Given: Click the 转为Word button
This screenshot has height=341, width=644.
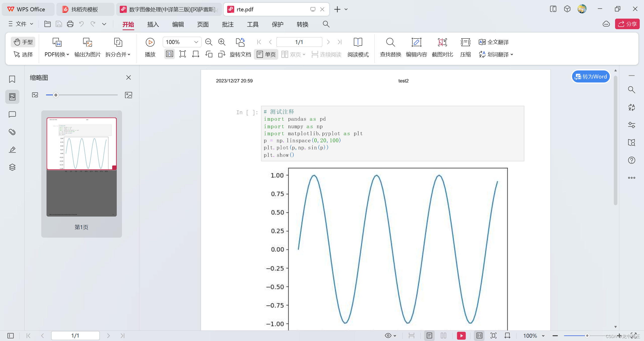Looking at the screenshot, I should (x=590, y=76).
